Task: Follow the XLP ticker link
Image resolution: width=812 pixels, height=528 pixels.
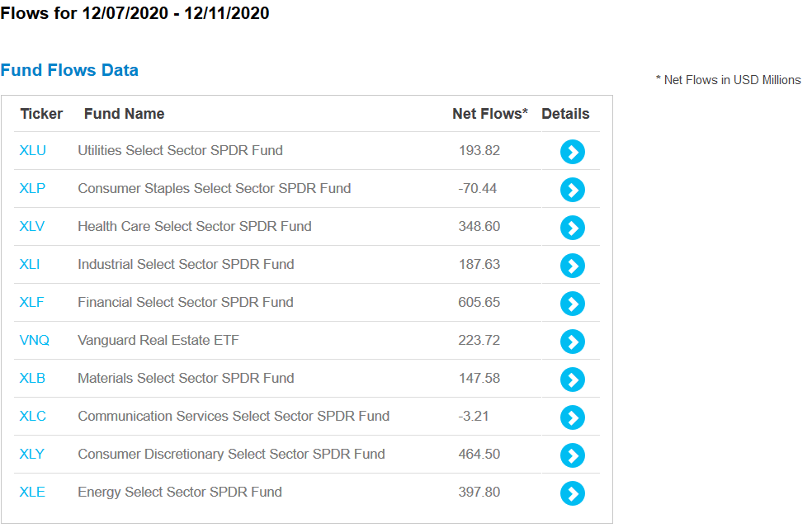Action: coord(32,188)
